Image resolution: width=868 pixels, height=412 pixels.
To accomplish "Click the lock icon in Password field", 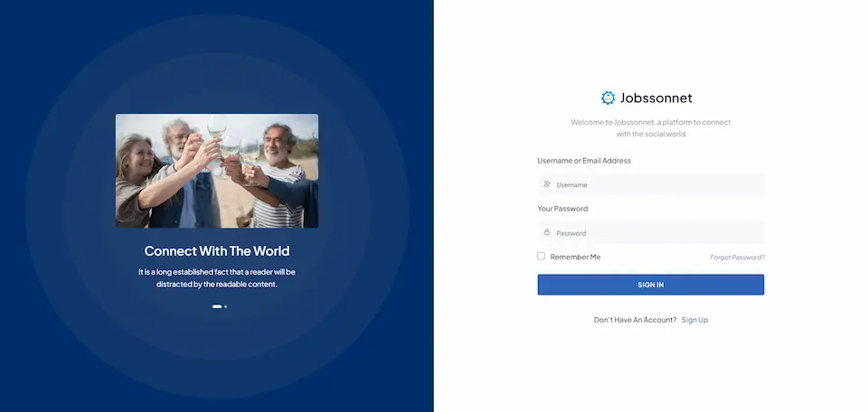I will coord(546,232).
